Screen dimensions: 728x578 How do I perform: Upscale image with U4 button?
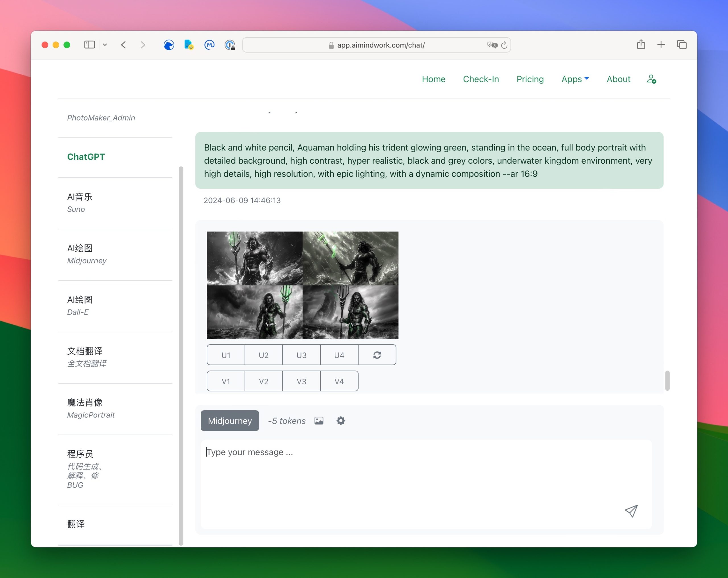(x=339, y=355)
